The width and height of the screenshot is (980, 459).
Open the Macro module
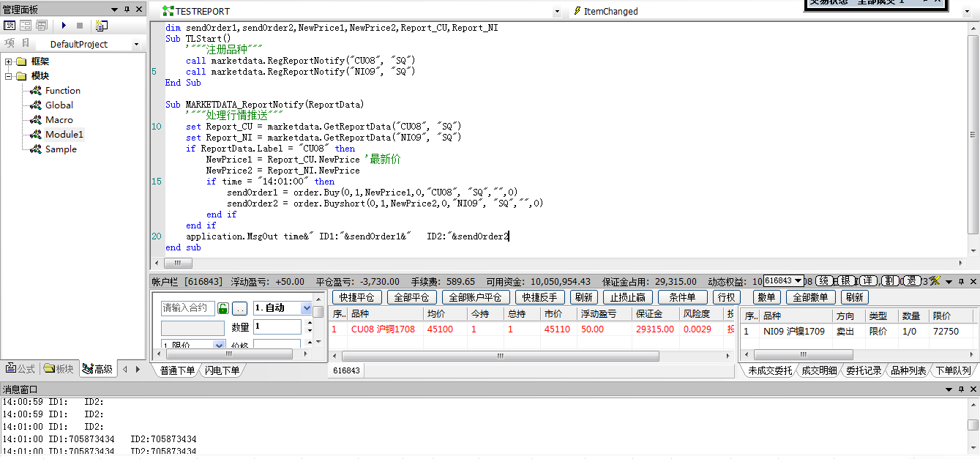[59, 120]
